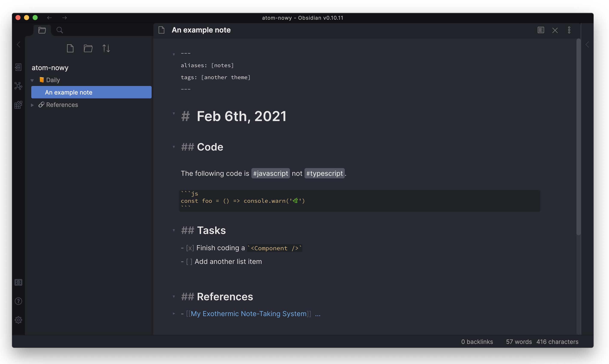
Task: Switch to the search tab
Action: [60, 30]
